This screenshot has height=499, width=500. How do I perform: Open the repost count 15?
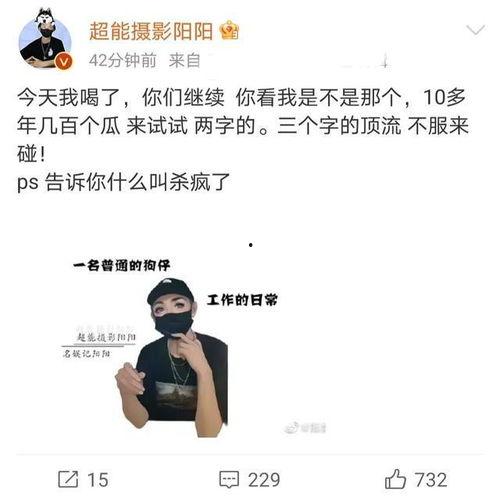point(98,480)
